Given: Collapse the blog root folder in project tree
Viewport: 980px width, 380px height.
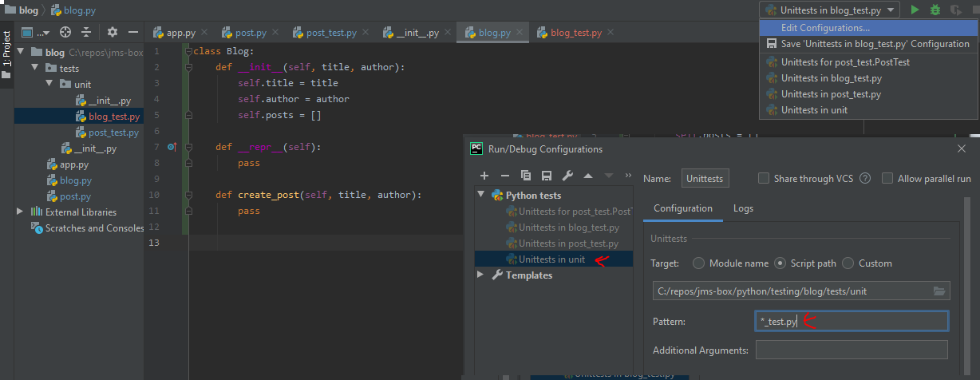Looking at the screenshot, I should coord(22,53).
